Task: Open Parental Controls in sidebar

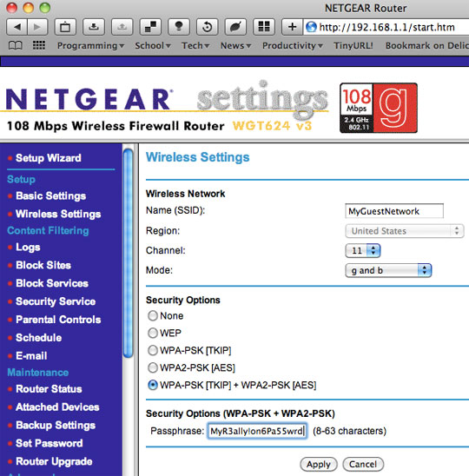Action: 58,320
